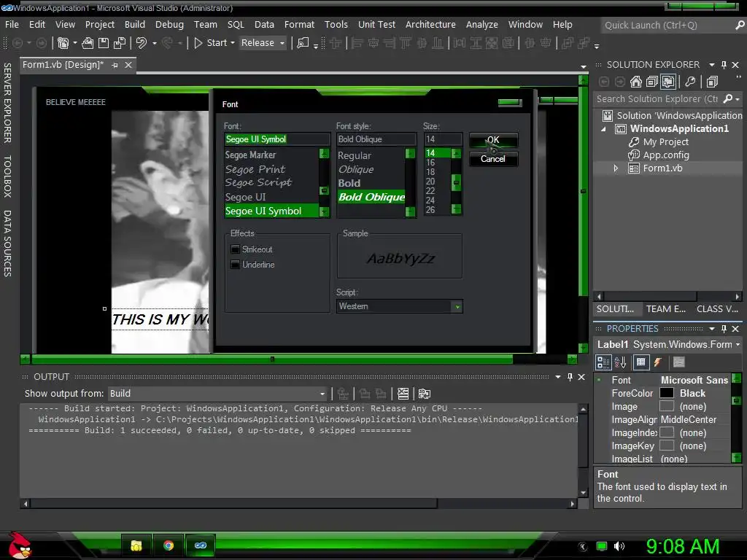The height and width of the screenshot is (560, 747).
Task: Click the volume speaker tray icon
Action: tap(619, 546)
